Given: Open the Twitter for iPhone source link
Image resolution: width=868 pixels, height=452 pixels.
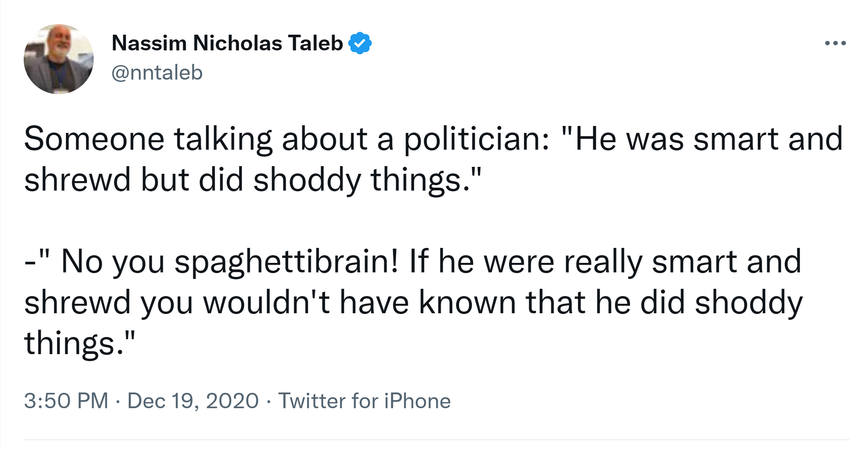Looking at the screenshot, I should 364,401.
